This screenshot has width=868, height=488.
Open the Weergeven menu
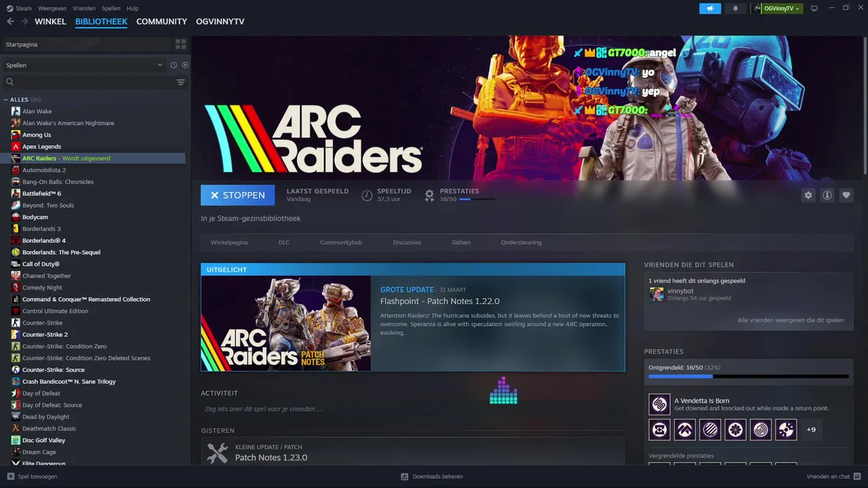[x=52, y=8]
